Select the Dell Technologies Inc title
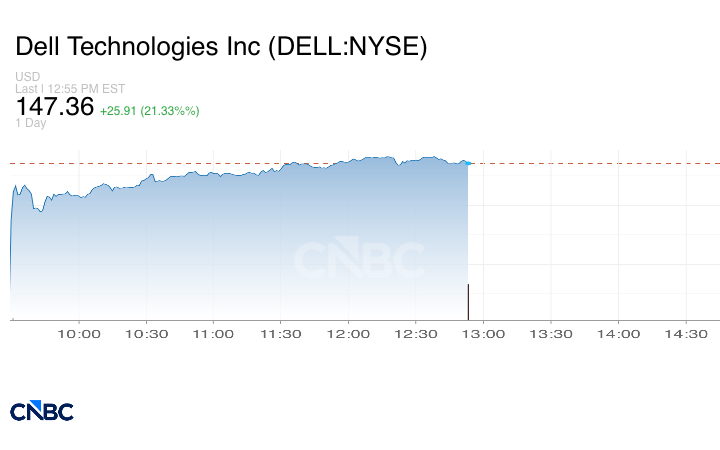 (x=221, y=46)
